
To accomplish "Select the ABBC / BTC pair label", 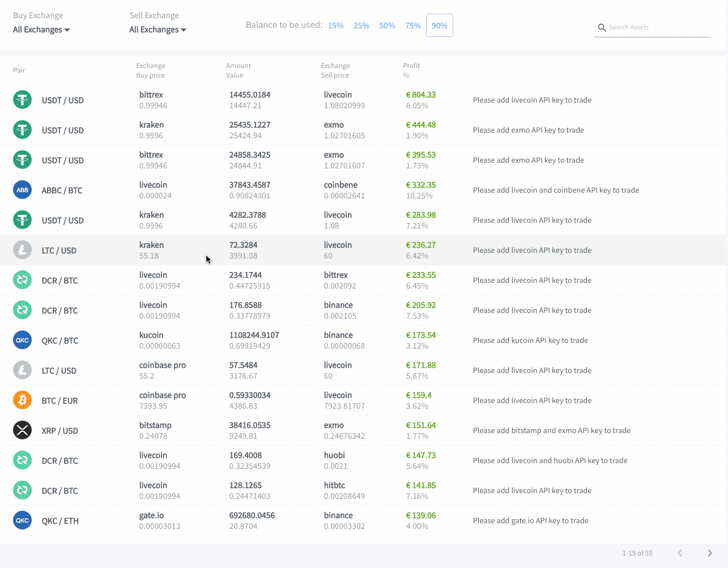I will tap(62, 190).
